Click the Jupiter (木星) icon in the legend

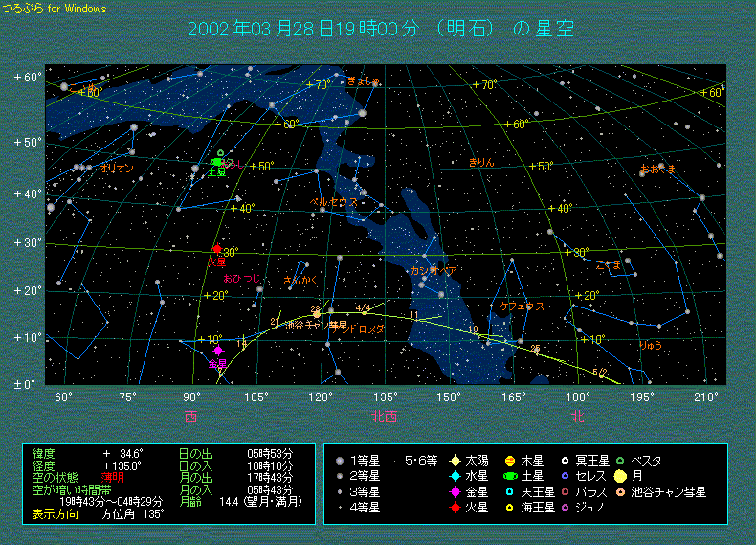click(x=510, y=460)
